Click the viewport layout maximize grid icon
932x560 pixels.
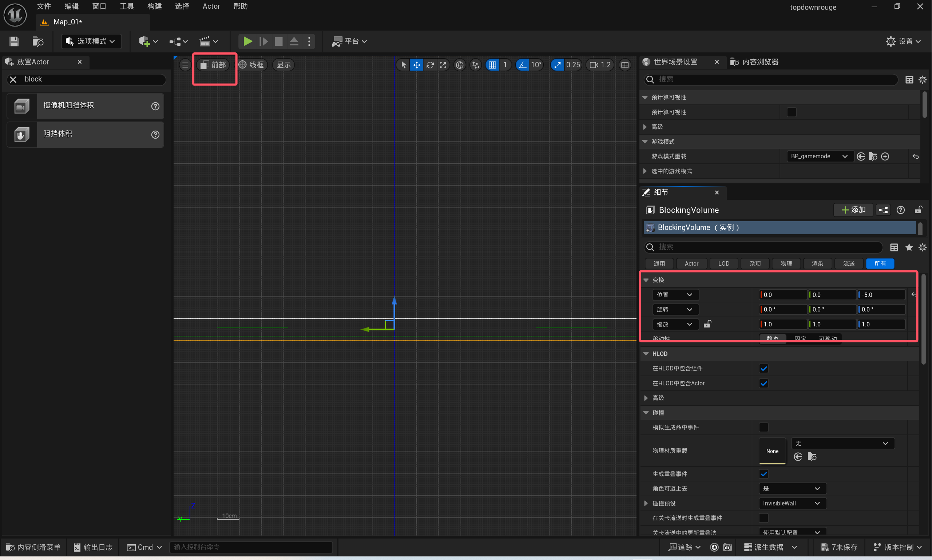coord(625,65)
